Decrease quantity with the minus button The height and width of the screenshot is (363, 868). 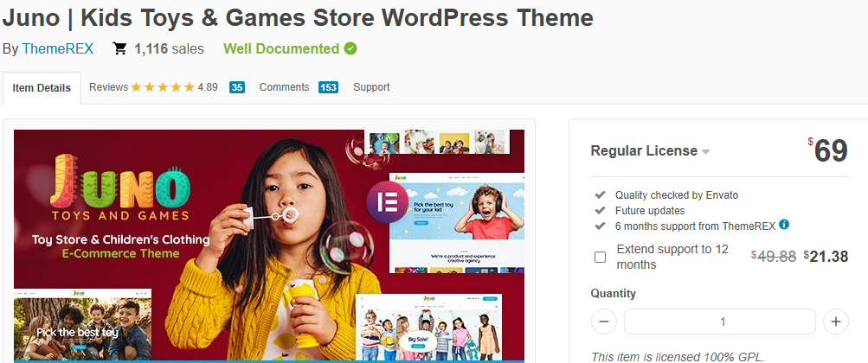click(x=604, y=321)
